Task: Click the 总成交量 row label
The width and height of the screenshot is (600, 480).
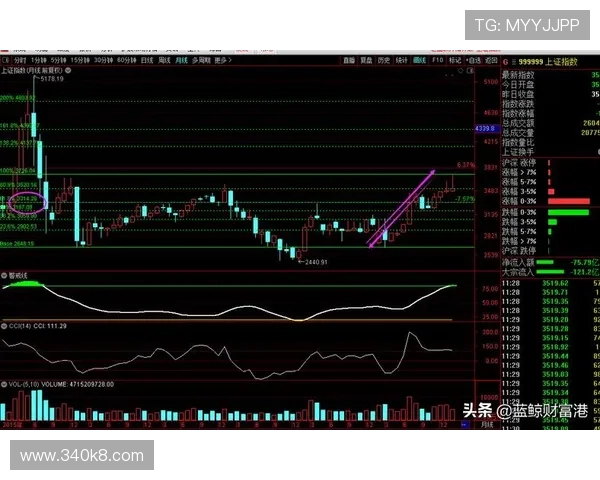Action: pos(518,133)
